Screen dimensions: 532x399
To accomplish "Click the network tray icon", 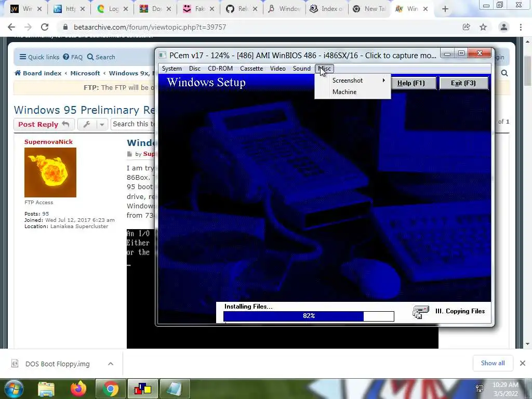I will [480, 389].
